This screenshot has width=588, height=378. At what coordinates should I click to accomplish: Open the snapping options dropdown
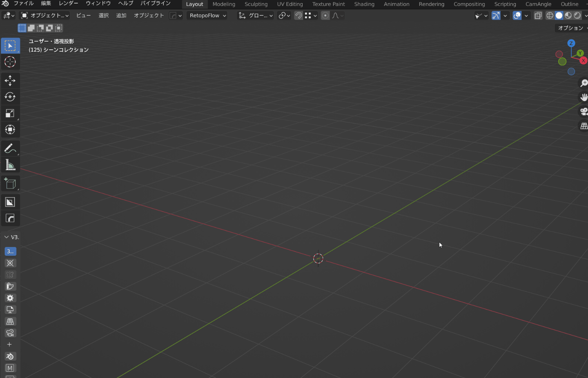point(311,16)
